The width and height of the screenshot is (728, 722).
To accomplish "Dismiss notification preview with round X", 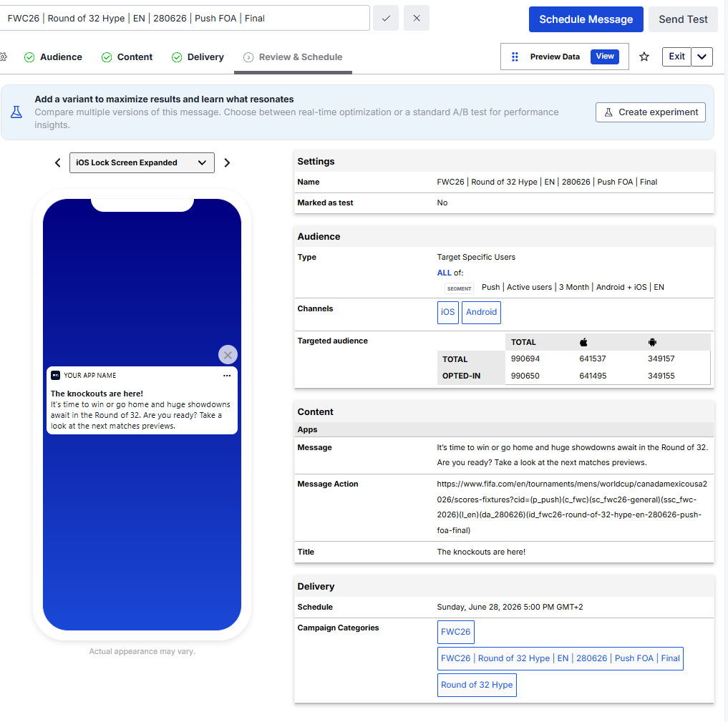I will [x=228, y=355].
